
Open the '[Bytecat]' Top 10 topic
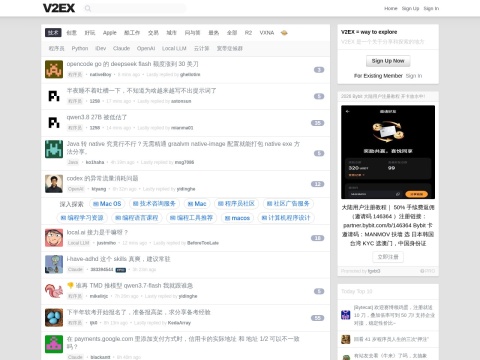[394, 315]
